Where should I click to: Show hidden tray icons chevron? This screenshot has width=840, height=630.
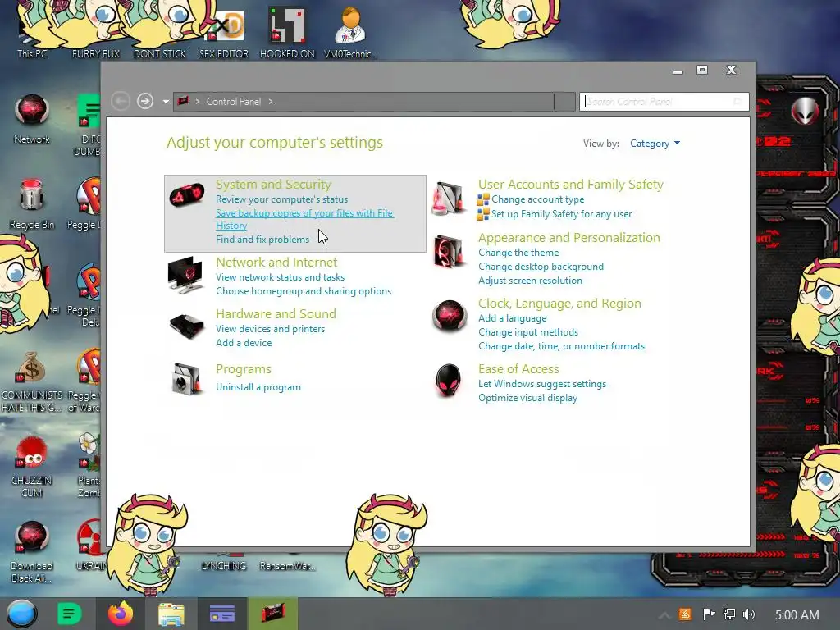point(664,615)
